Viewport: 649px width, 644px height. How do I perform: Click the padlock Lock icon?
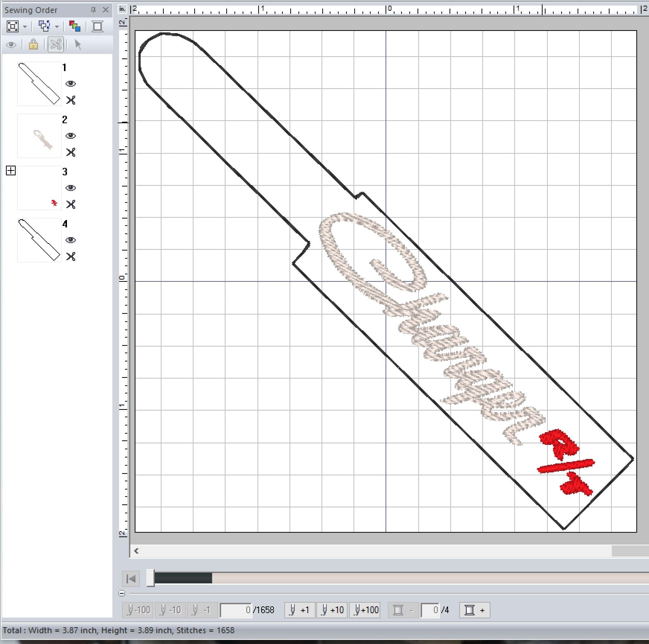pyautogui.click(x=33, y=45)
